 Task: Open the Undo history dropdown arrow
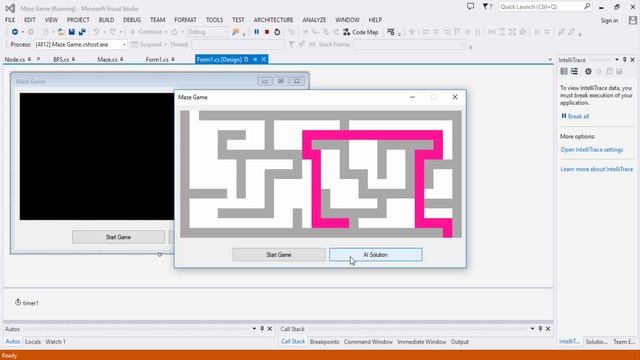coord(104,32)
